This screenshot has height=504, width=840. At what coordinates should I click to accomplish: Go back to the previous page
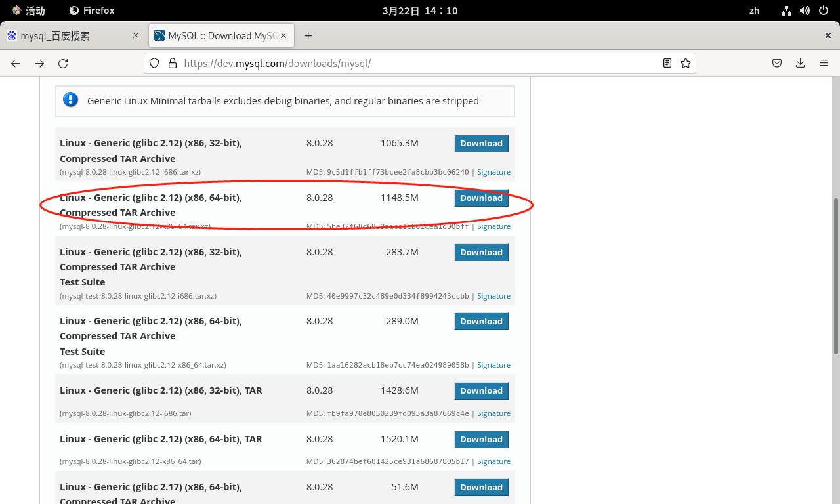(16, 63)
